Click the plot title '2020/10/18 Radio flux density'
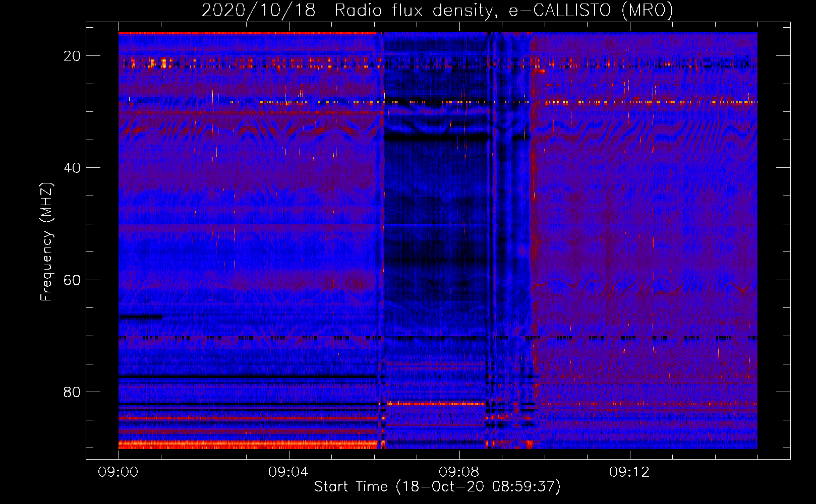The width and height of the screenshot is (816, 504). pyautogui.click(x=437, y=11)
